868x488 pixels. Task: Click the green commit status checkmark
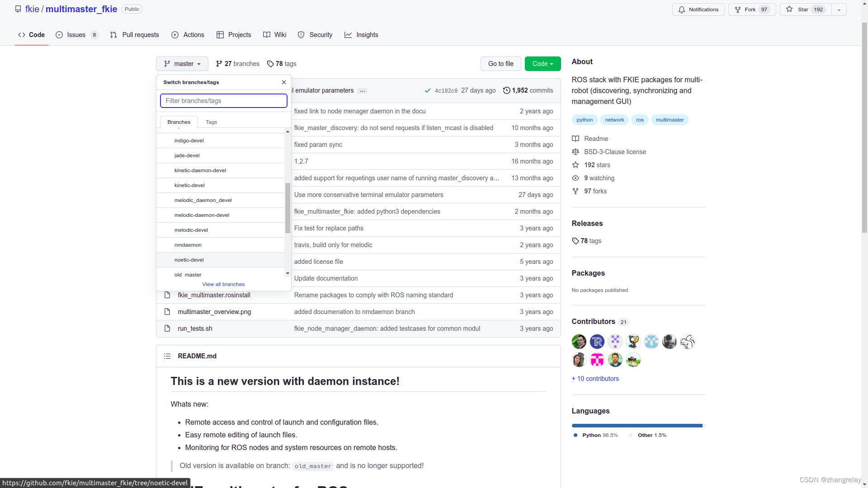coord(427,91)
